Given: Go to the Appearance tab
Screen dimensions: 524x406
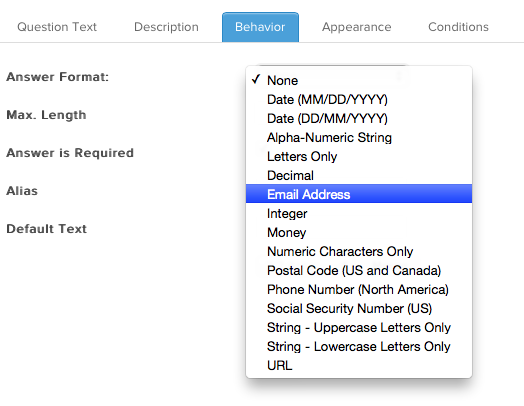Looking at the screenshot, I should coord(357,27).
